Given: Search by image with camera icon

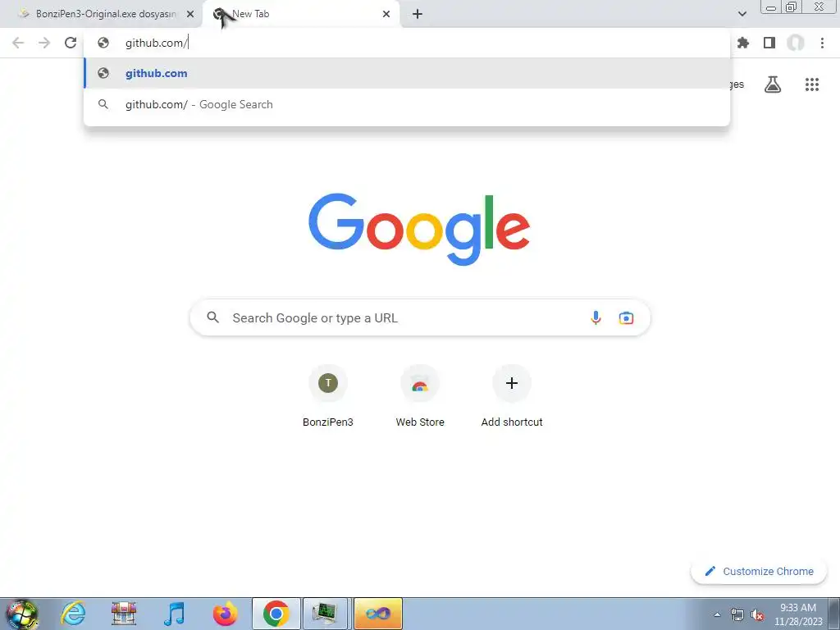Looking at the screenshot, I should (x=626, y=317).
